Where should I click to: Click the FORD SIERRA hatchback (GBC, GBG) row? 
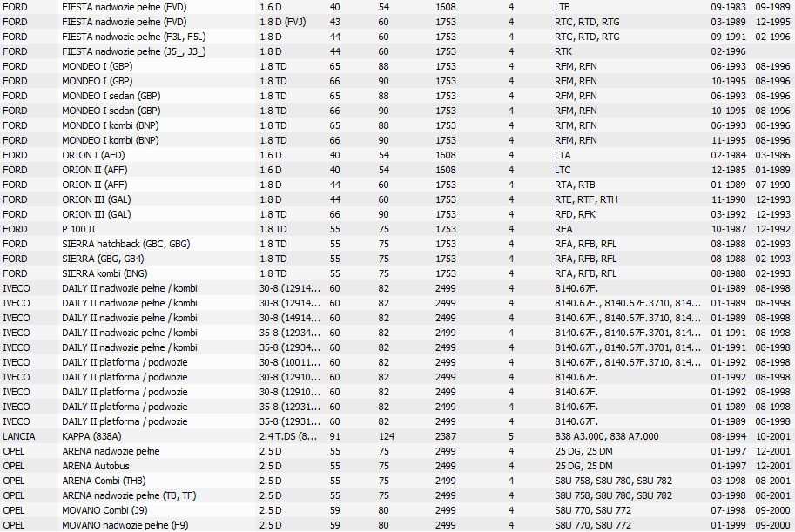pos(397,244)
